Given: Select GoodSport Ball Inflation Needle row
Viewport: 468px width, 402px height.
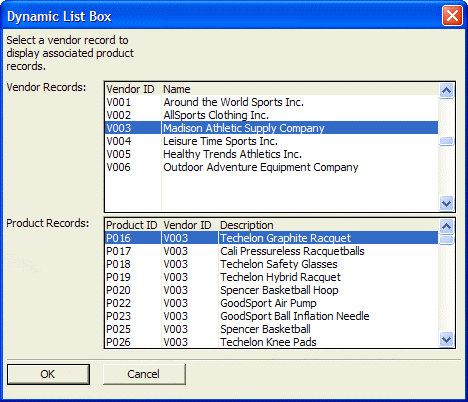Looking at the screenshot, I should (x=271, y=316).
